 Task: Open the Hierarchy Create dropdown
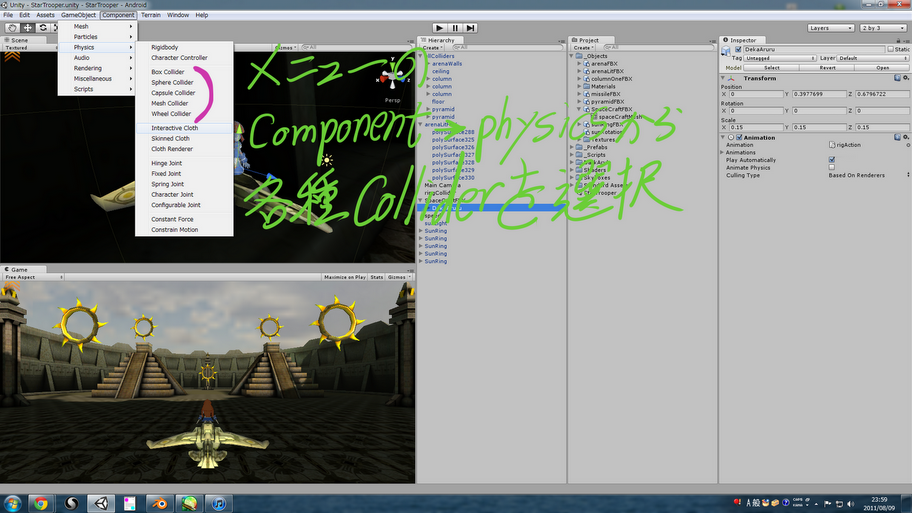[433, 48]
